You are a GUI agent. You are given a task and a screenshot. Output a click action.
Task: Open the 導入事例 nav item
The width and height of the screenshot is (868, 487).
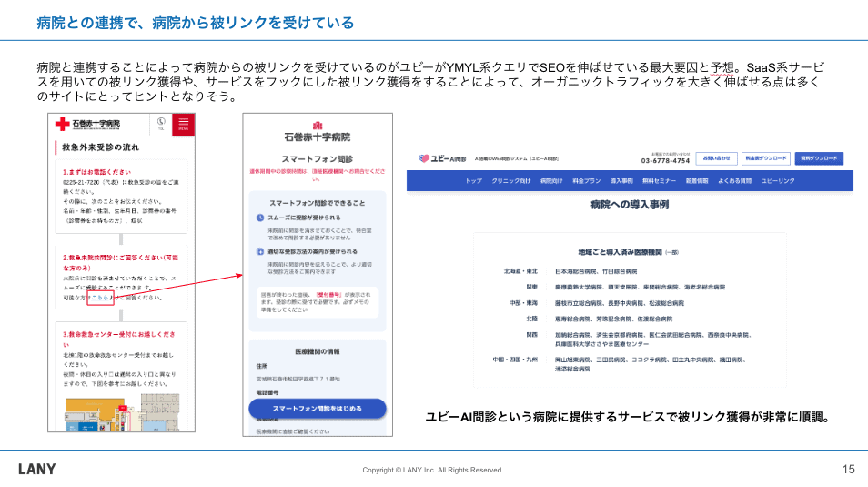(621, 181)
